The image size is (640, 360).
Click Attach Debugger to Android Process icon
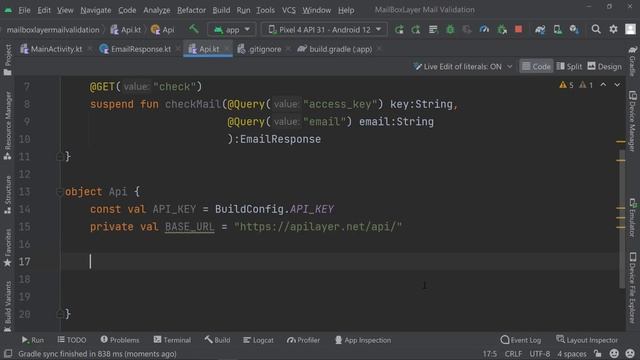point(502,29)
